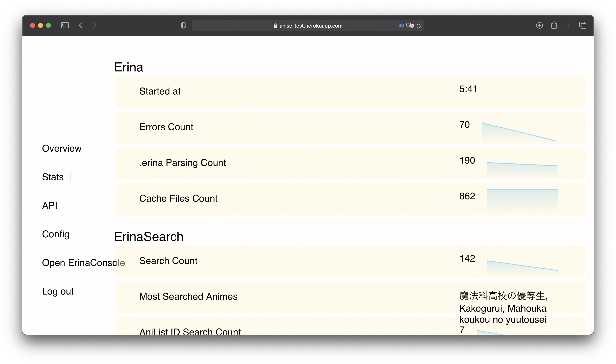Select the Stats menu item

point(53,177)
